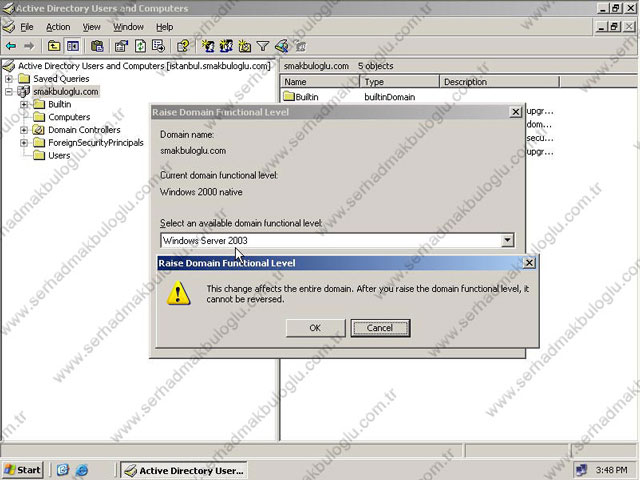
Task: Click the Forward arrow toolbar icon
Action: (x=29, y=46)
